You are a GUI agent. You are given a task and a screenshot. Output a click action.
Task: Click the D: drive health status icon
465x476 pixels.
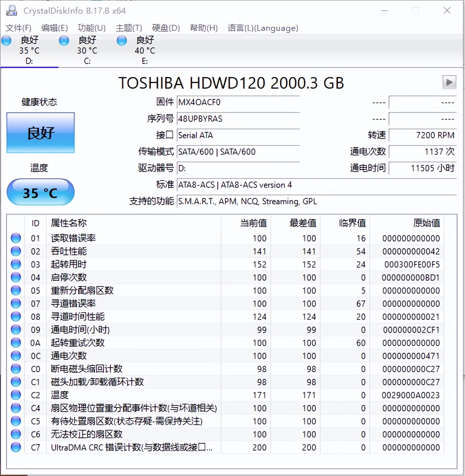click(6, 41)
